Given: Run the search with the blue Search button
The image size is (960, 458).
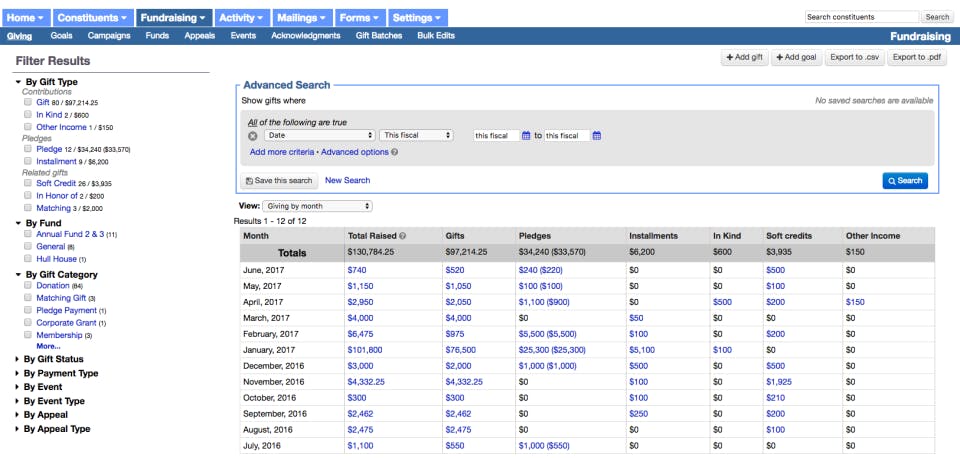Looking at the screenshot, I should pos(904,181).
